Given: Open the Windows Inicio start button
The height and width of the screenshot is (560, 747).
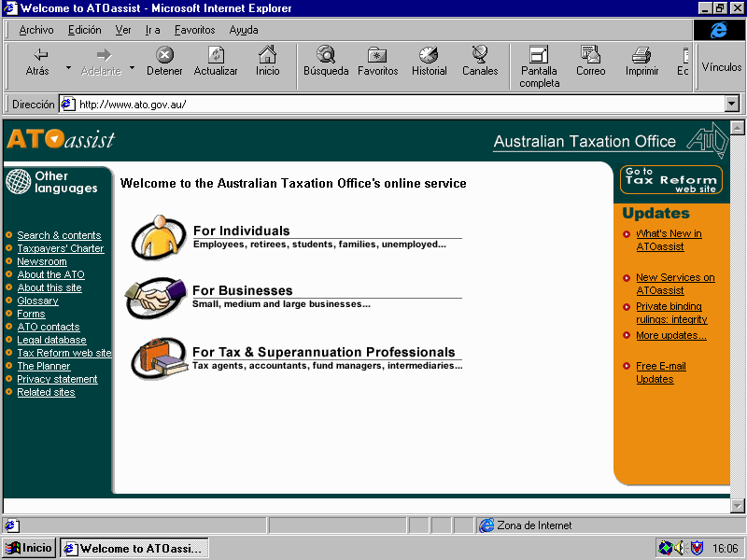Looking at the screenshot, I should coord(29,548).
